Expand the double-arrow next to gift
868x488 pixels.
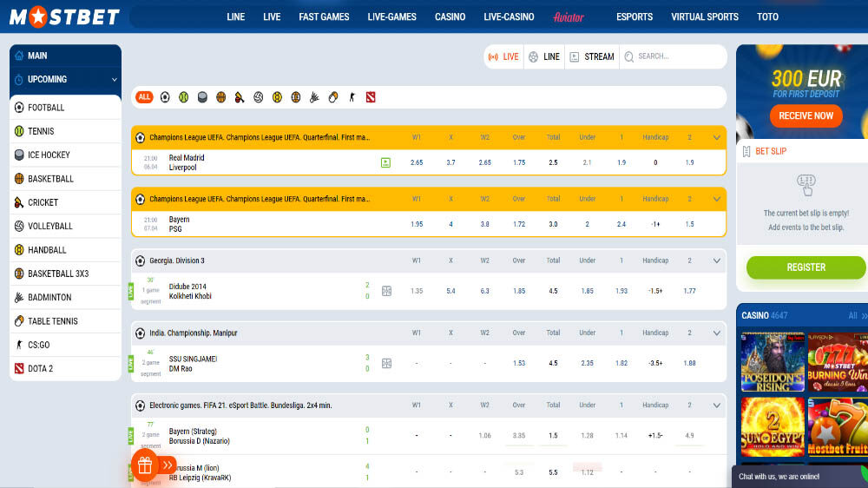[168, 465]
